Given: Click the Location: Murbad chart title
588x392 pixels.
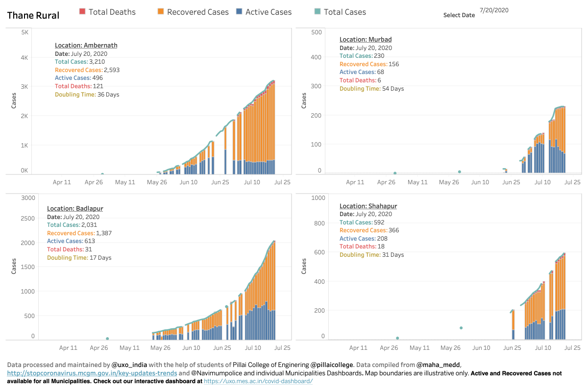Looking at the screenshot, I should tap(366, 39).
